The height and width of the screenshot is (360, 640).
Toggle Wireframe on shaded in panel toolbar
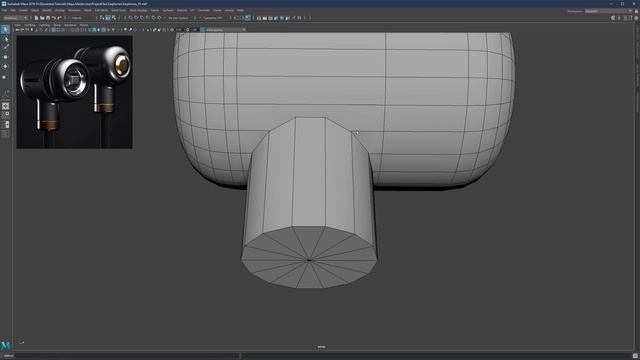(104, 30)
